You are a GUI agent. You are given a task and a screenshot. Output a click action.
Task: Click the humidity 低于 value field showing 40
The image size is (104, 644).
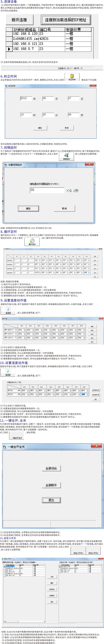point(14,394)
